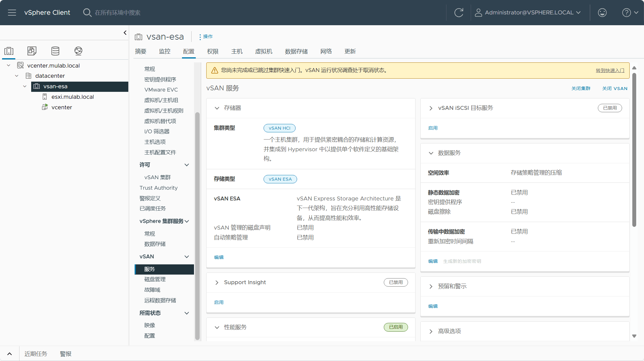Click the settings sidebar scrollbar thumb

pos(197,226)
